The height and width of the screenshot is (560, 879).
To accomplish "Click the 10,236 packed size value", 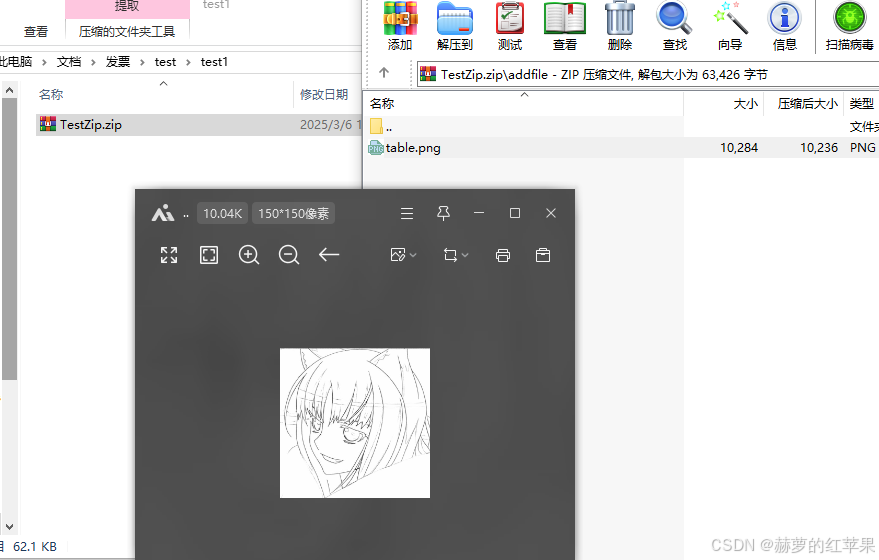I will point(818,147).
